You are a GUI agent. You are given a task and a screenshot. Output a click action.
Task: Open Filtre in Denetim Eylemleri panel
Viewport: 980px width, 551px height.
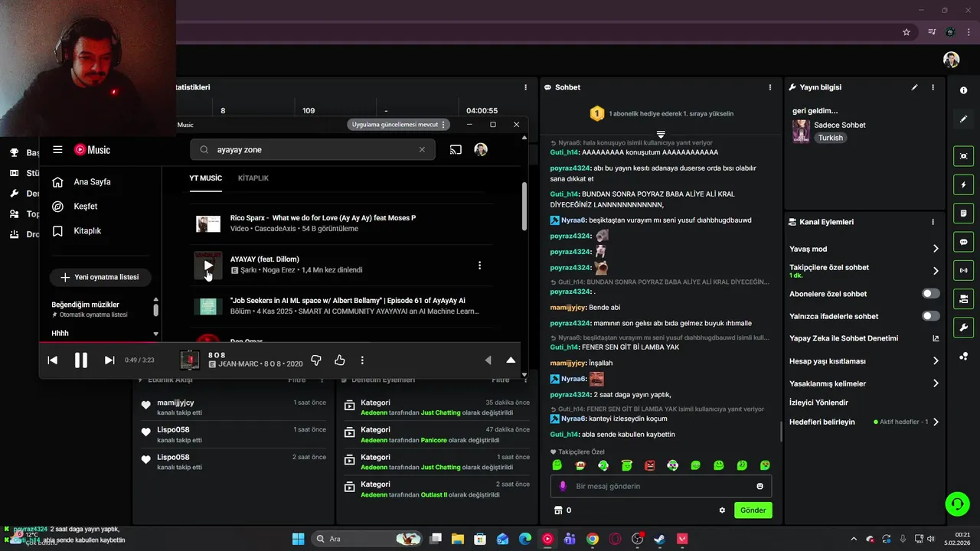click(501, 380)
